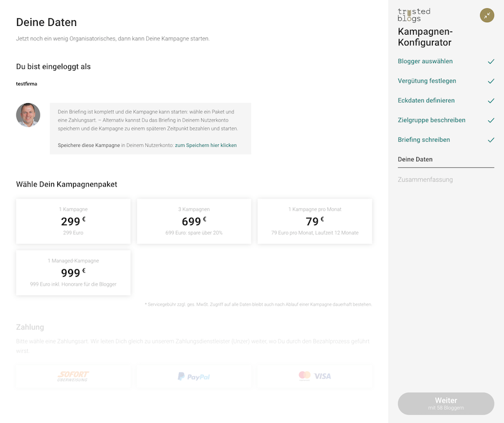Go to the Blogger auswählen step
504x423 pixels.
tap(425, 62)
